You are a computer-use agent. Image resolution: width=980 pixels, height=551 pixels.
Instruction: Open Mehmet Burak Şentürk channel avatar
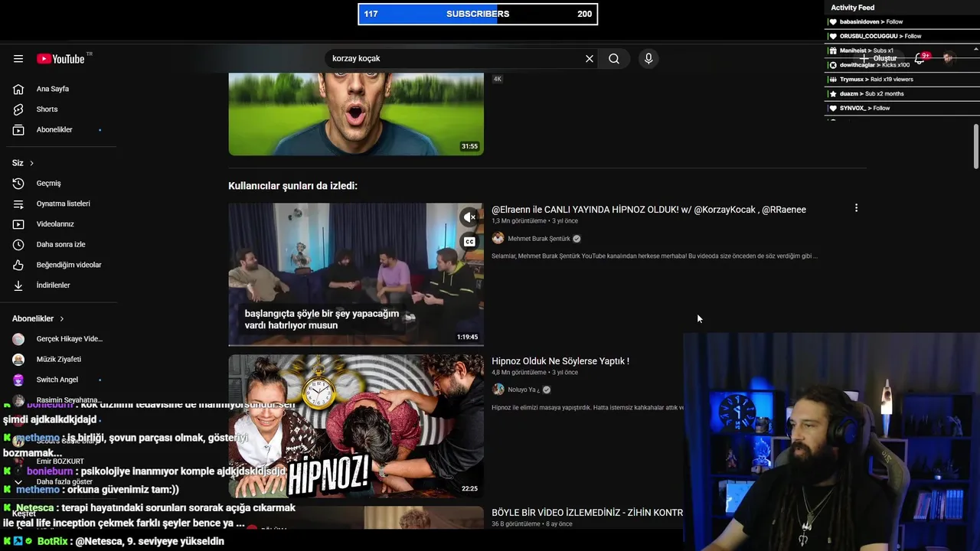(498, 239)
